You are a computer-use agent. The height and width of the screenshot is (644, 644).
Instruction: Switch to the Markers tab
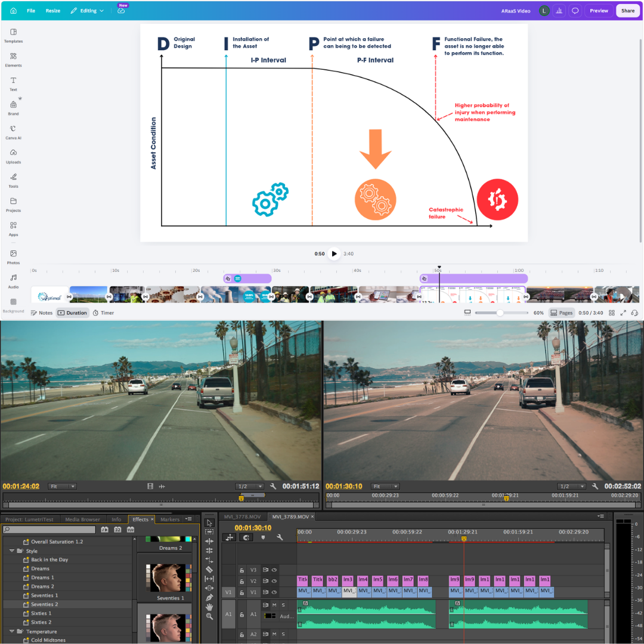169,519
